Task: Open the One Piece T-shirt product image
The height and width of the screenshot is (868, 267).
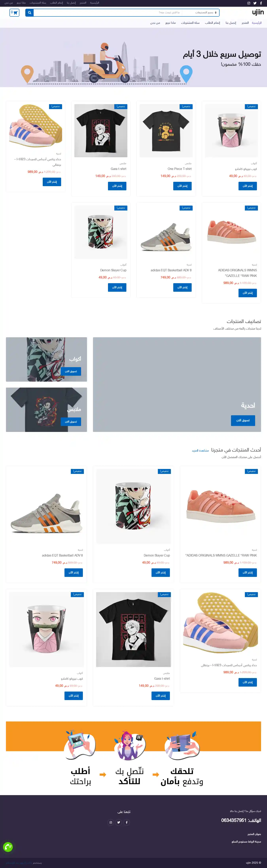Action: (166, 130)
